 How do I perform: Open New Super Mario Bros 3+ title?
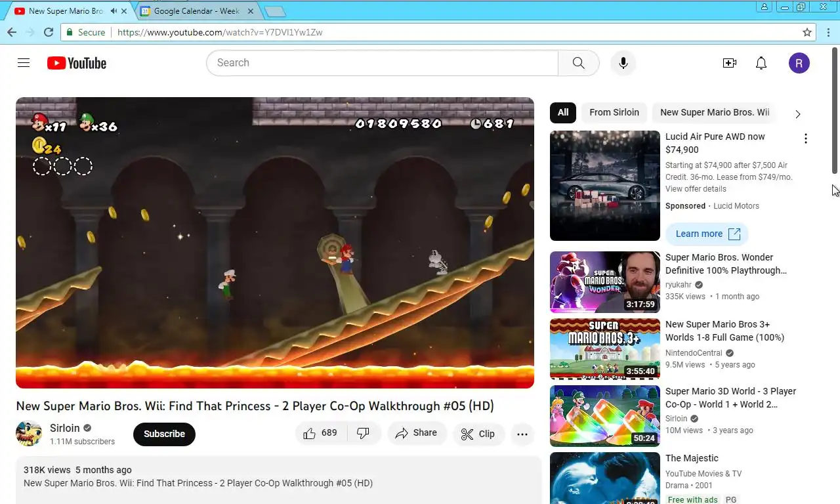point(724,331)
